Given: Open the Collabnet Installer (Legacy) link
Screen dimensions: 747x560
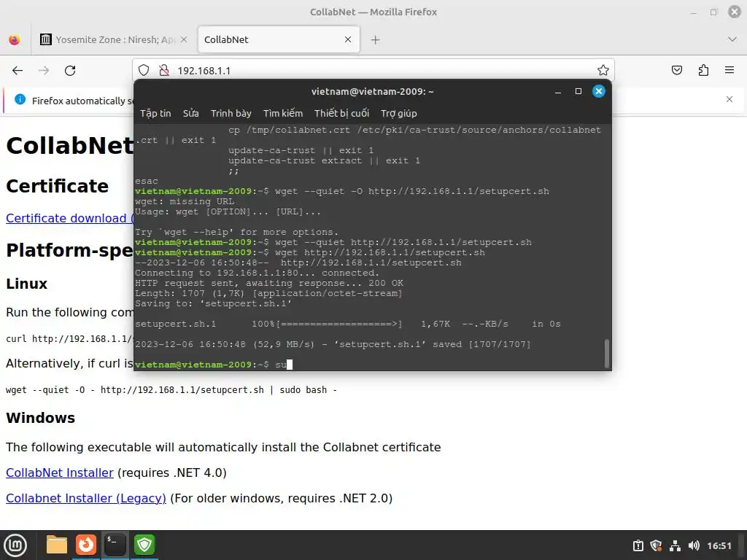Looking at the screenshot, I should (86, 498).
